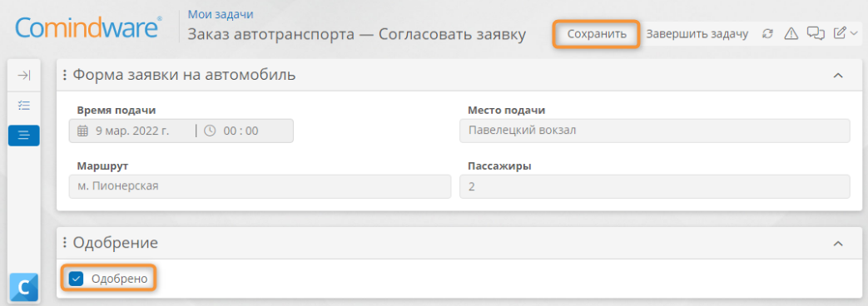Collapse the Форма заявки на автомобиль panel
This screenshot has width=868, height=306.
838,76
